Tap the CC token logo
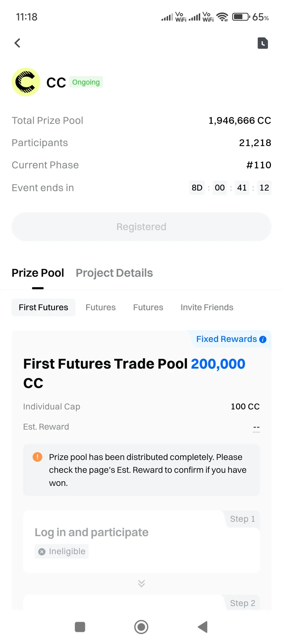The width and height of the screenshot is (283, 644). point(26,82)
